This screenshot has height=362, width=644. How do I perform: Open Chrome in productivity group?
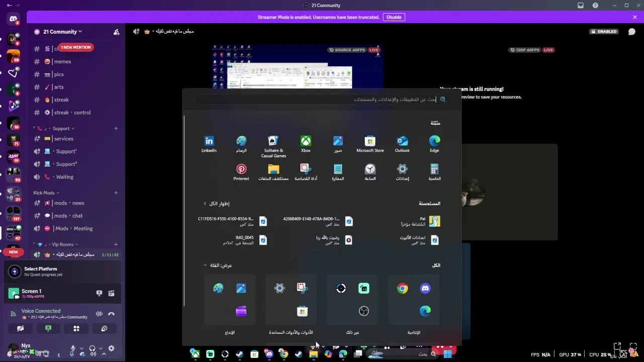click(x=403, y=288)
